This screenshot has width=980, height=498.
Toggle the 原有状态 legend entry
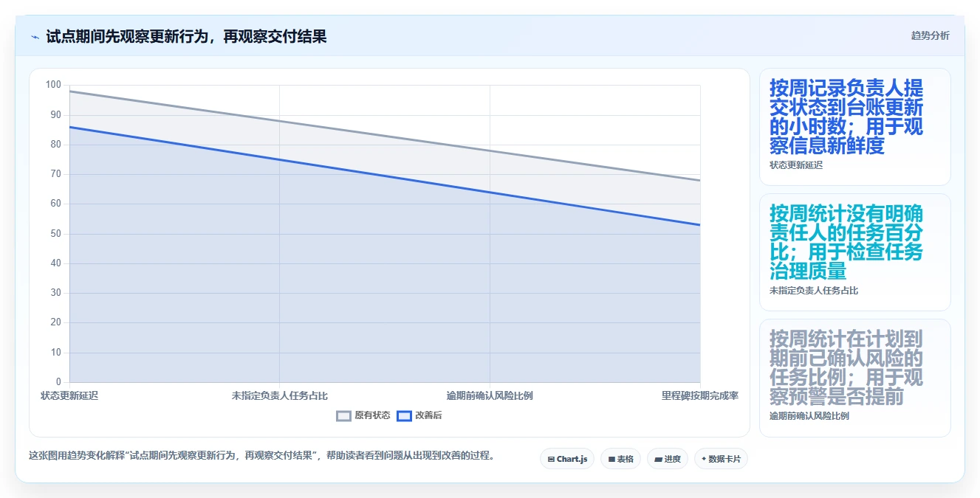pyautogui.click(x=363, y=415)
